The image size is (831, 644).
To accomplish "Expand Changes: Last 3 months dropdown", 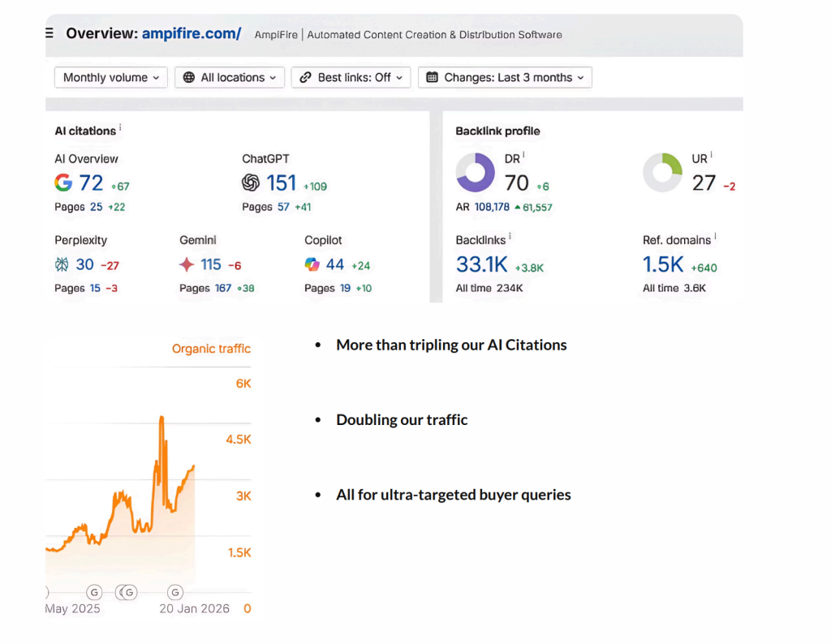I will (x=505, y=77).
